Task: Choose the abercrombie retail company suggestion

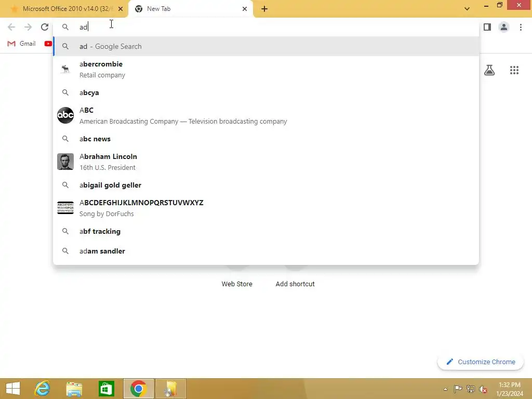Action: point(267,69)
